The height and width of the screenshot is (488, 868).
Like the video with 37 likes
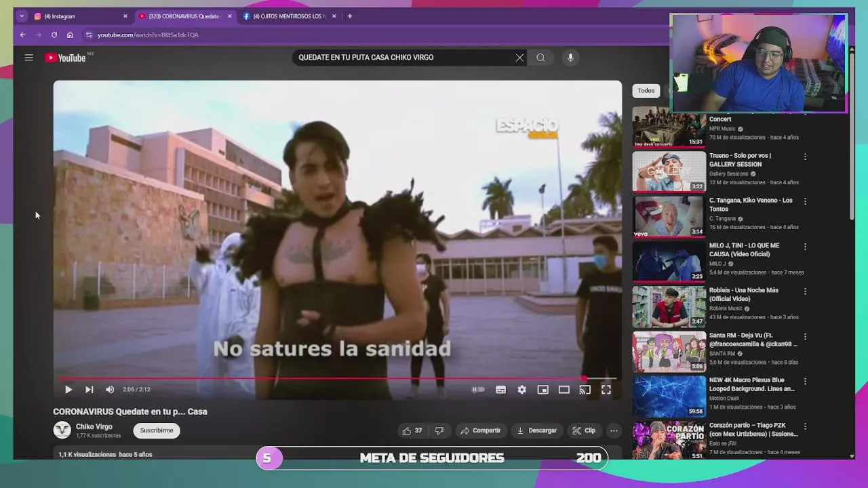[412, 430]
